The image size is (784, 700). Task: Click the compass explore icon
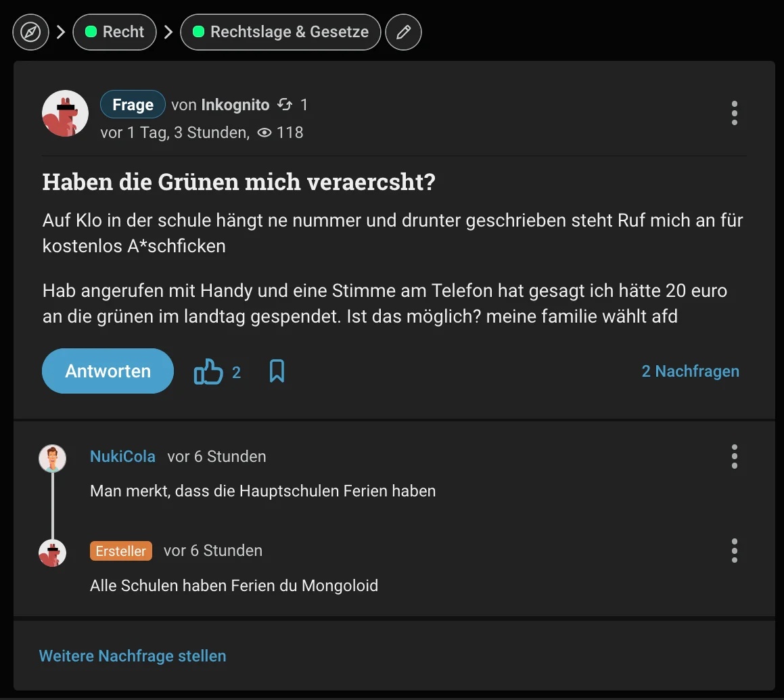pos(31,32)
